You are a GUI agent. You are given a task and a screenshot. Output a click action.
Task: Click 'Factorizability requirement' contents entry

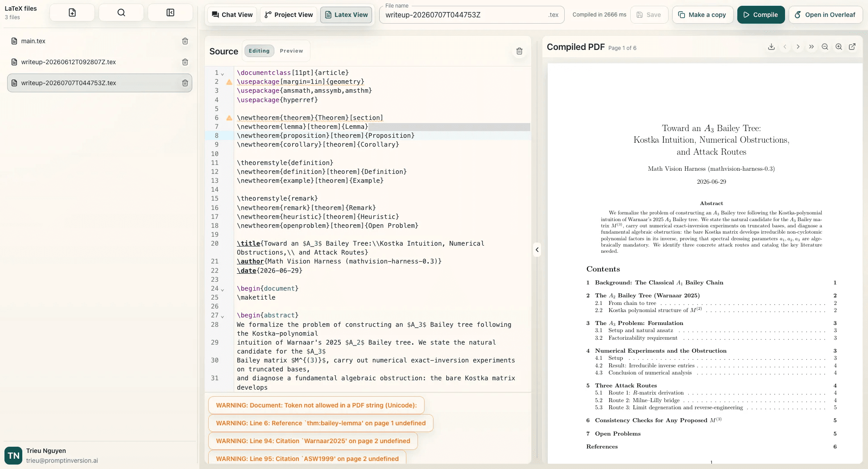pos(643,338)
